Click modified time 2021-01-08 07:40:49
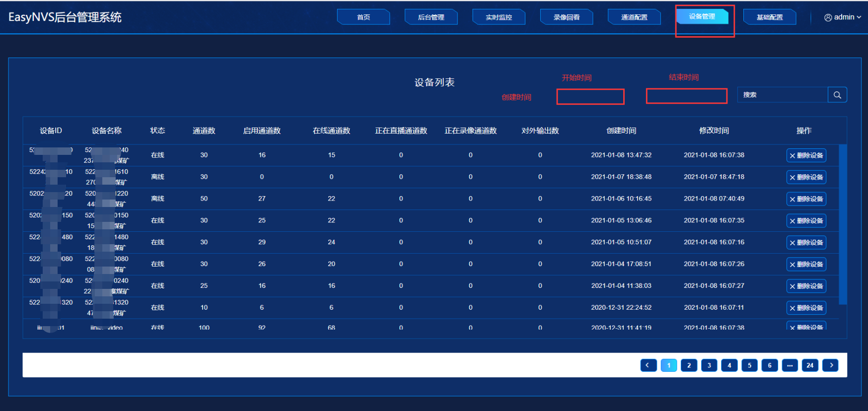 pos(714,199)
